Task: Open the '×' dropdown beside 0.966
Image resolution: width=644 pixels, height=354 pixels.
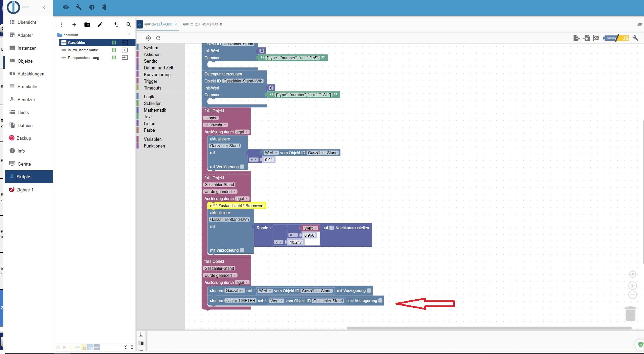Action: click(x=293, y=235)
